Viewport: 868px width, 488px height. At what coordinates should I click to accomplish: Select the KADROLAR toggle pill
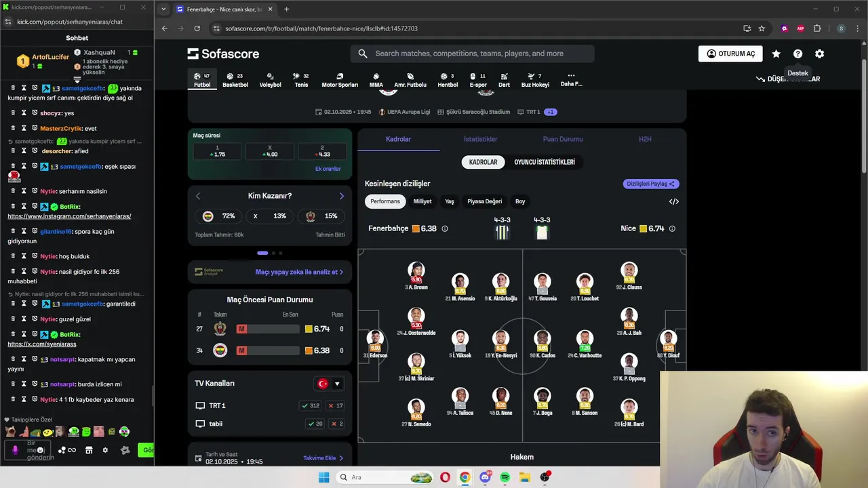(x=484, y=162)
